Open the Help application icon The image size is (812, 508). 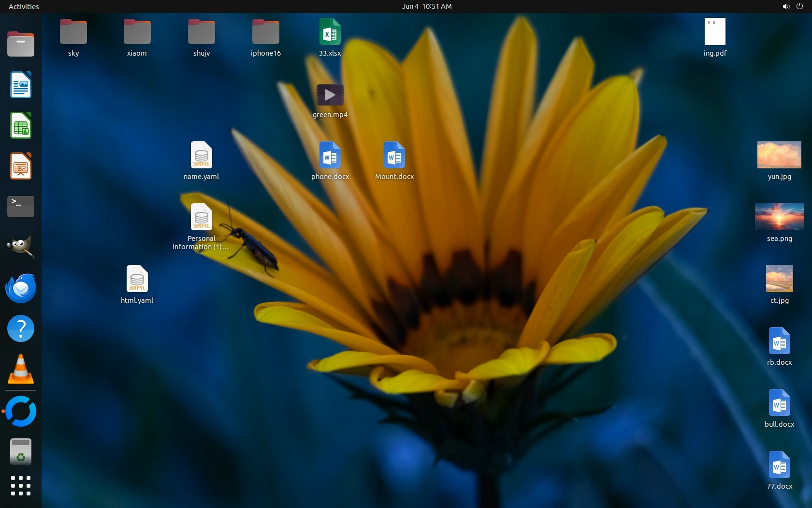21,329
